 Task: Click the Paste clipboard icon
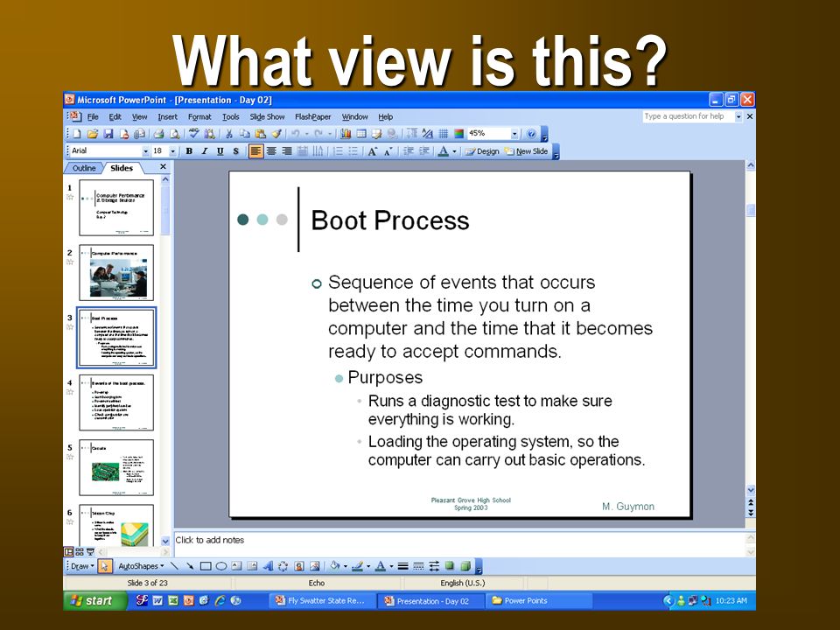click(261, 133)
